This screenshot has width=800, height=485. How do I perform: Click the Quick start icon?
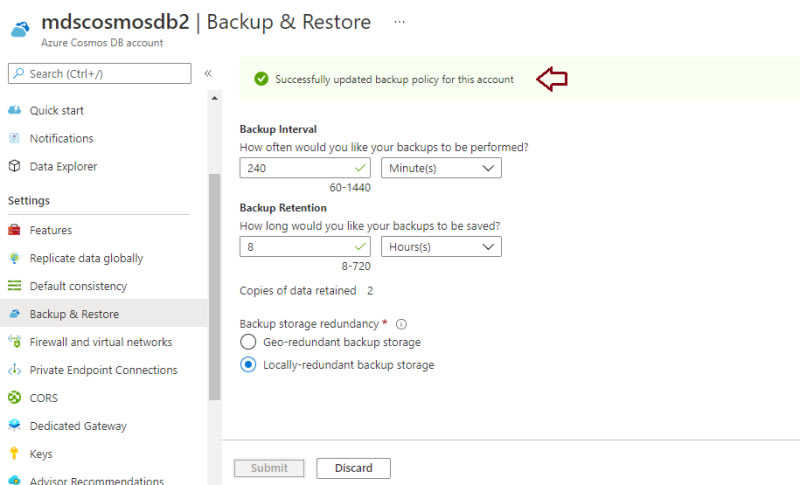point(14,110)
